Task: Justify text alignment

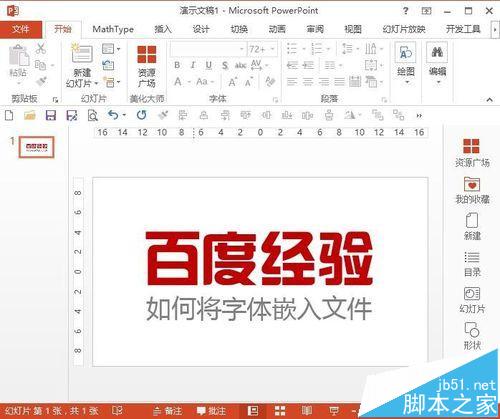Action: pos(339,82)
